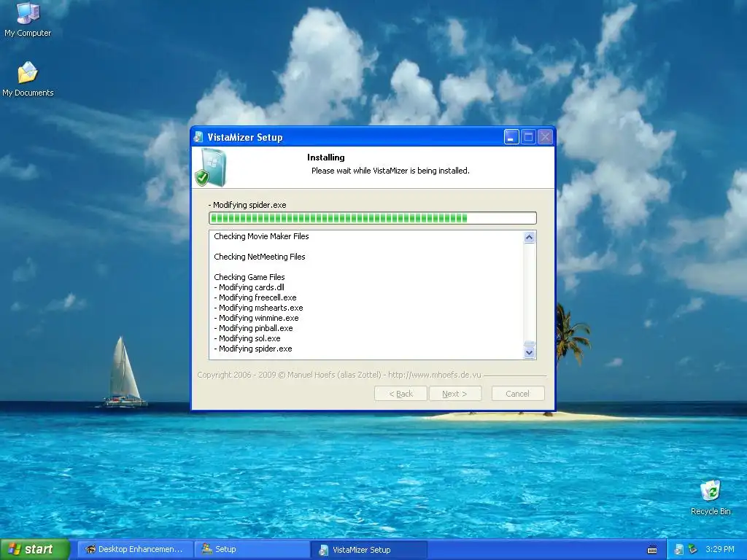747x560 pixels.
Task: Switch to the Setup taskbar window
Action: click(x=252, y=549)
